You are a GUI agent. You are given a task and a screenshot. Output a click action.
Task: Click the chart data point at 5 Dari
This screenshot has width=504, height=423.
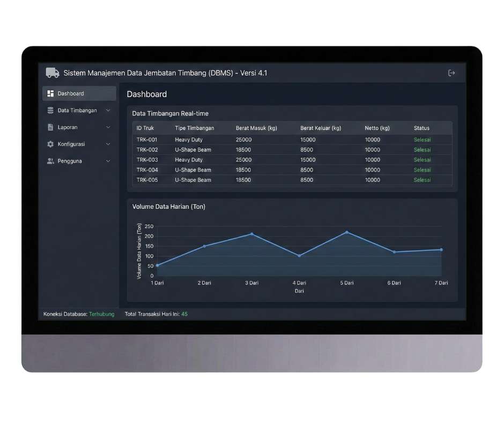point(347,232)
